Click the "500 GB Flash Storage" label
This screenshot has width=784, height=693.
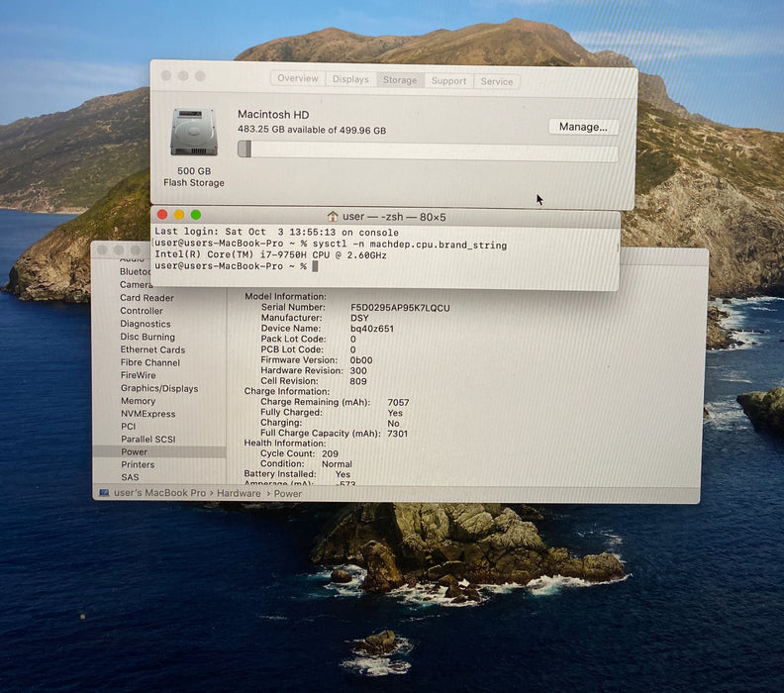pyautogui.click(x=194, y=176)
